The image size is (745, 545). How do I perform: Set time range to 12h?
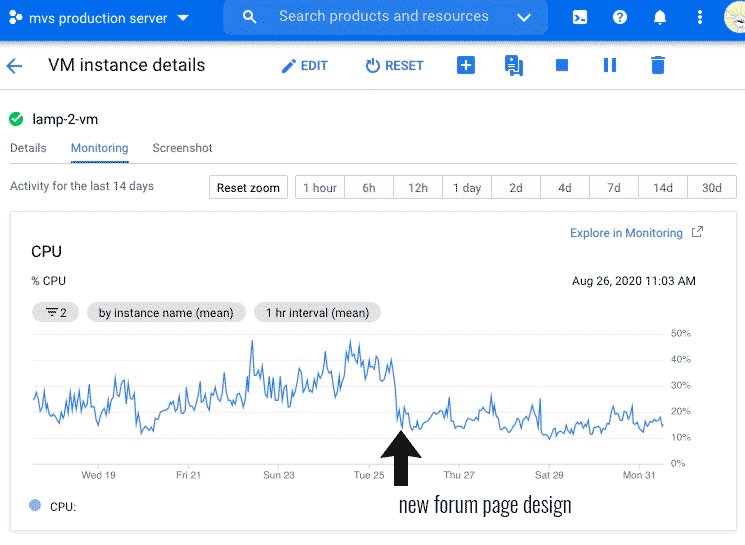point(418,188)
